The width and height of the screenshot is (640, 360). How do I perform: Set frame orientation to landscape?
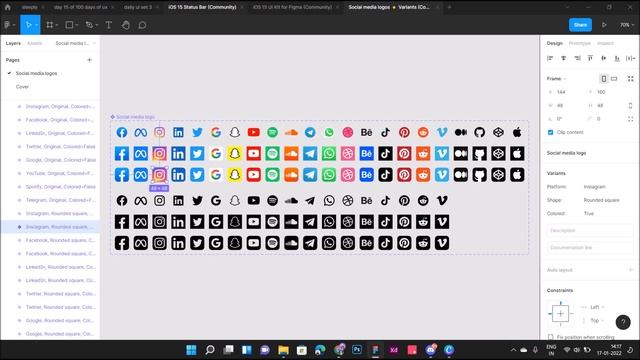614,78
